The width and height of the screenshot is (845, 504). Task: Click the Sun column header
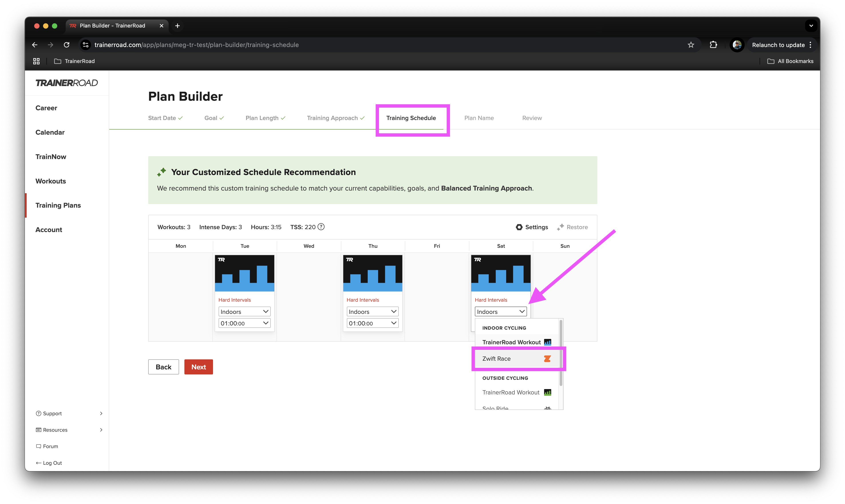pos(565,246)
